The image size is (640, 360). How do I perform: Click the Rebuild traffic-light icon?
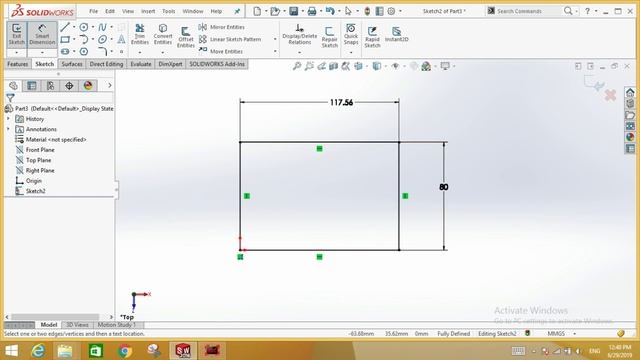367,11
